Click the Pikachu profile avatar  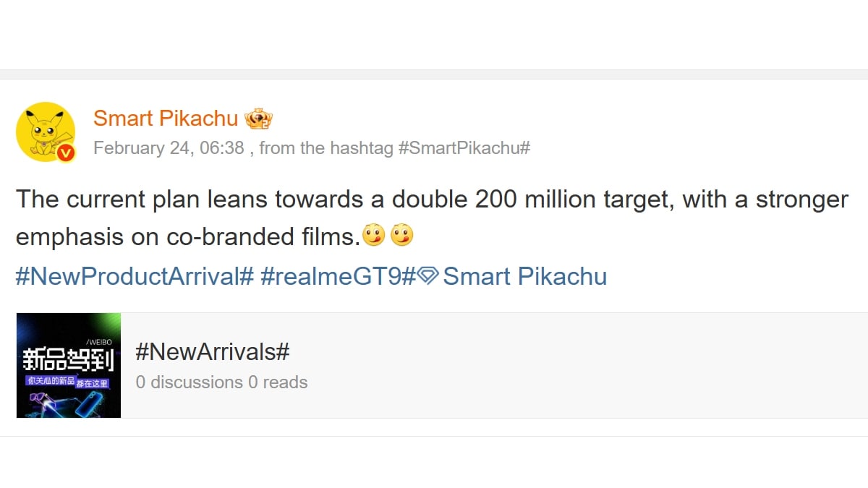point(45,130)
